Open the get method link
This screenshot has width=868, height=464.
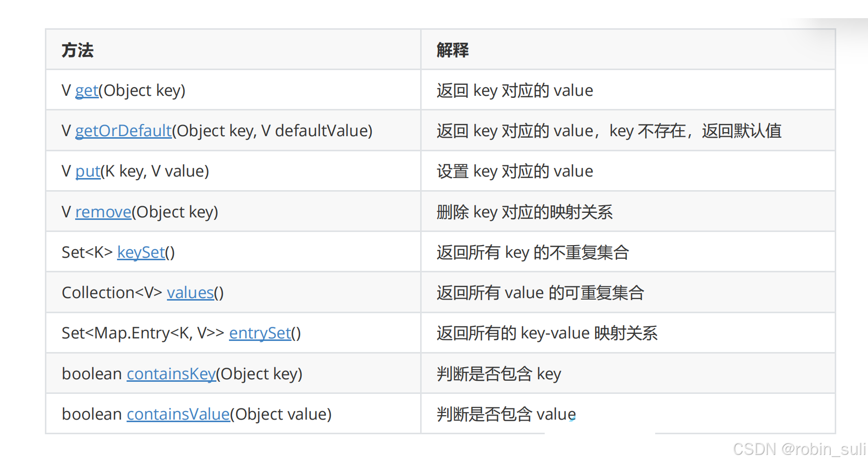[x=87, y=91]
